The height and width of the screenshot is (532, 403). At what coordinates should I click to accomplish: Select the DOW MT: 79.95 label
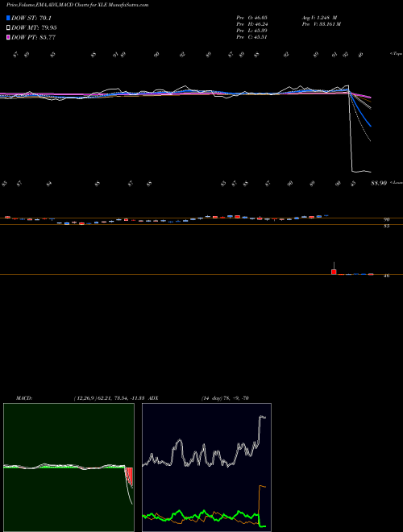coord(34,28)
